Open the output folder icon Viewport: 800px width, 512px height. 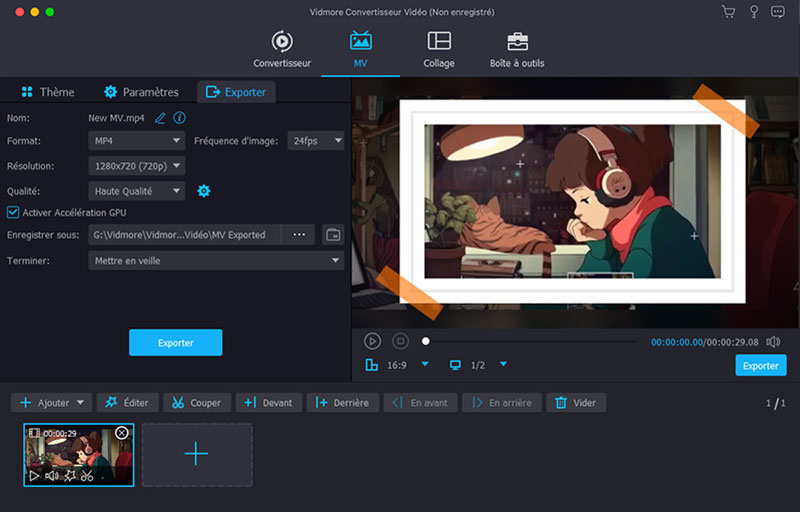tap(333, 235)
